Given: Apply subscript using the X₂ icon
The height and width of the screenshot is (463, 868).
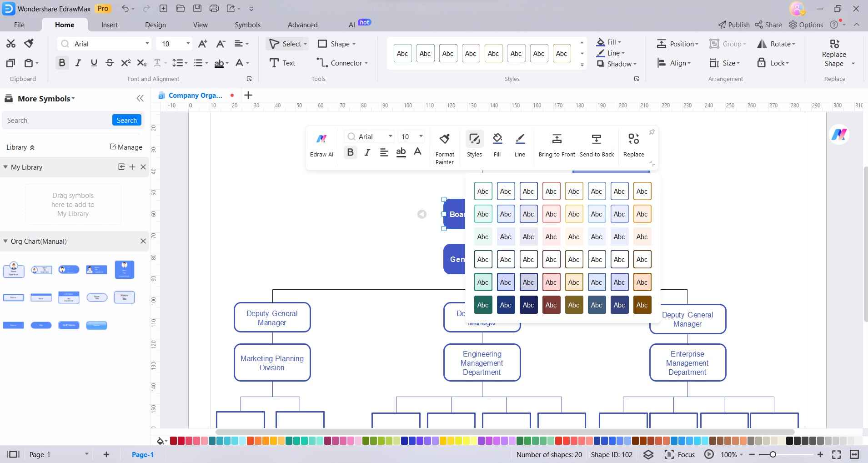Looking at the screenshot, I should (142, 63).
